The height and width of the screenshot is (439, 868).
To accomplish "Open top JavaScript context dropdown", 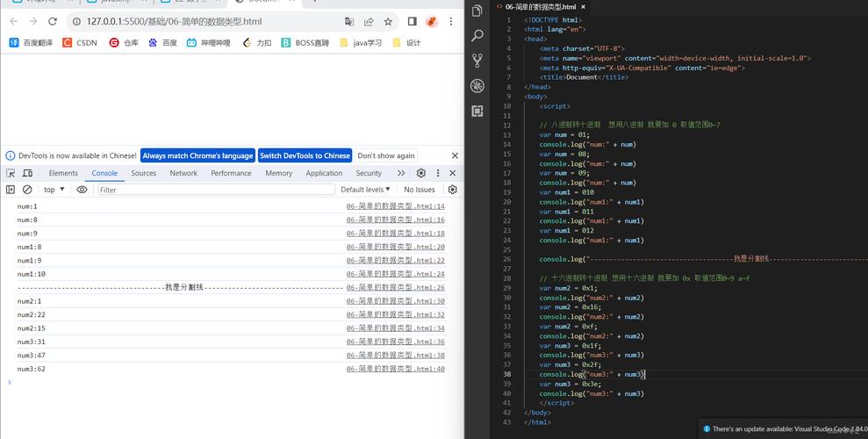I will (54, 190).
